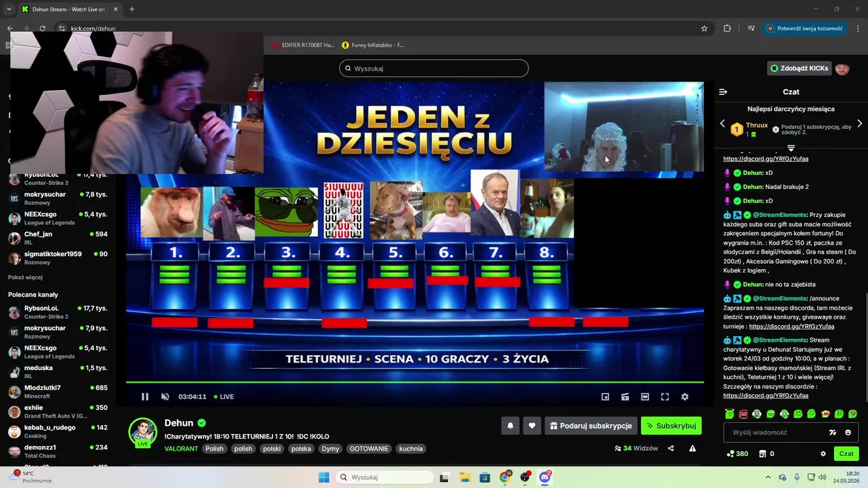The height and width of the screenshot is (488, 868).
Task: Bookmark page with star icon
Action: [704, 28]
